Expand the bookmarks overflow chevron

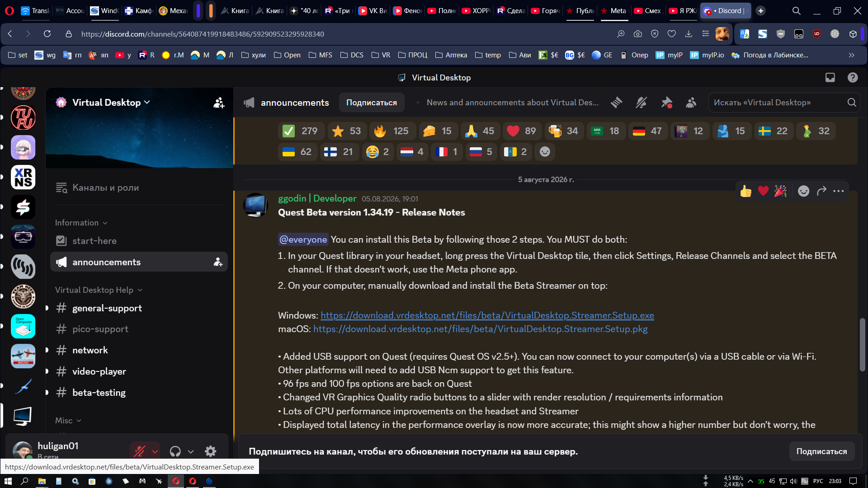pos(852,55)
